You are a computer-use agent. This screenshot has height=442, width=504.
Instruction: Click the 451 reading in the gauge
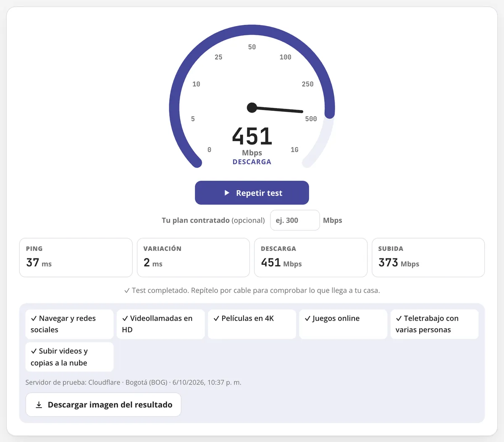coord(252,136)
